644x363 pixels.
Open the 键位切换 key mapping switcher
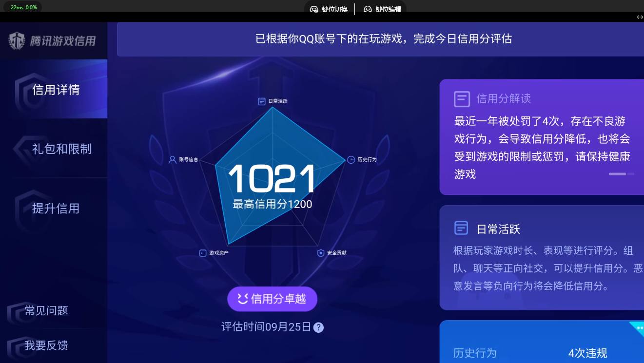329,9
